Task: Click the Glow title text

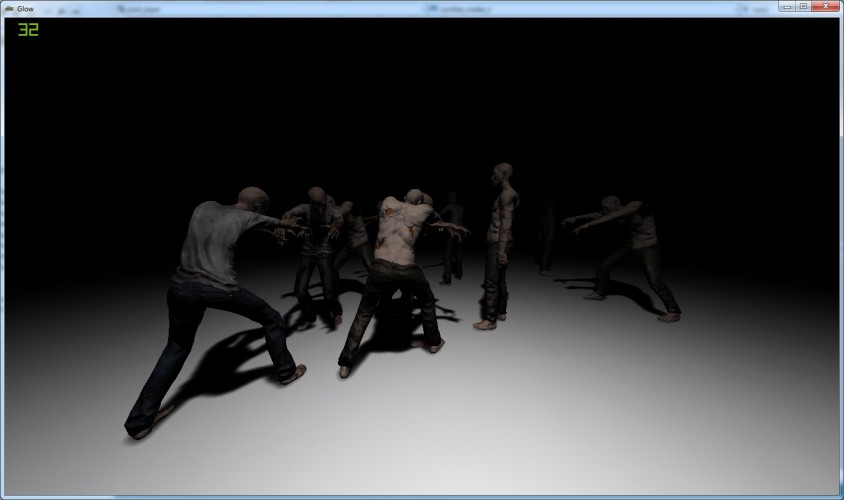Action: pos(25,9)
